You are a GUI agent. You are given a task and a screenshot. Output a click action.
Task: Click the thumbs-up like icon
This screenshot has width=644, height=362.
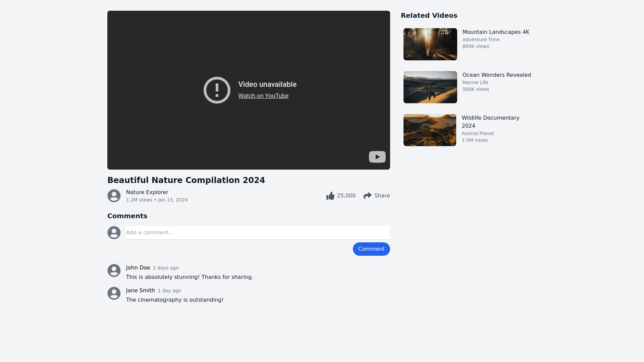pos(330,196)
